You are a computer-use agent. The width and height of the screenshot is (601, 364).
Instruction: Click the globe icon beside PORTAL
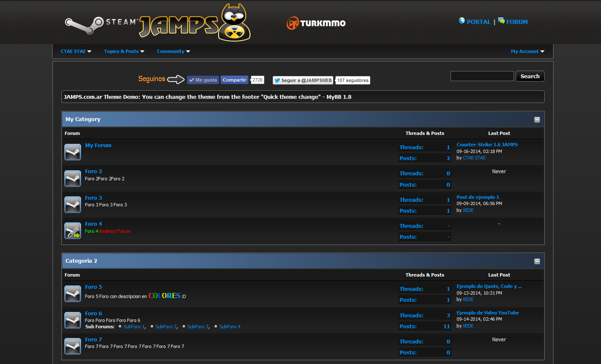[x=462, y=21]
